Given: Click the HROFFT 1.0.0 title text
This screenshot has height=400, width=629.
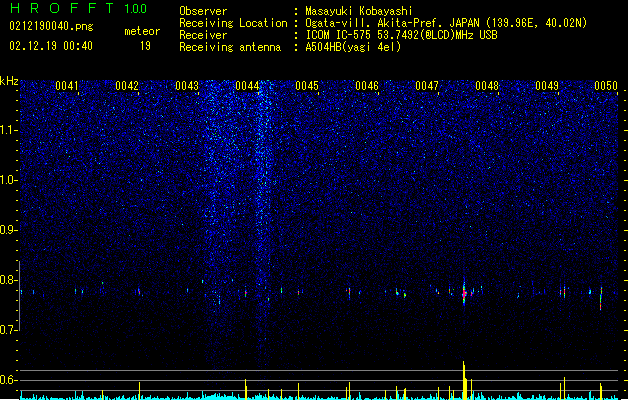Looking at the screenshot, I should pos(79,8).
